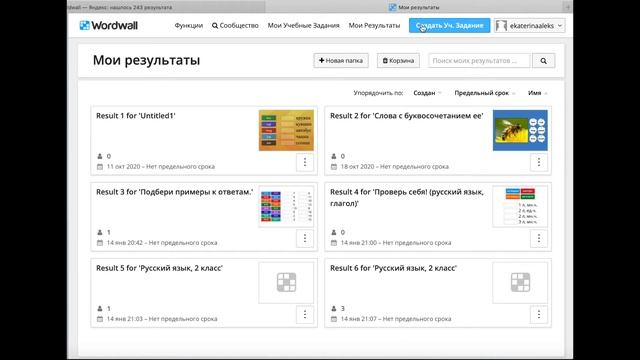Go to Мои Учебные Задания

click(x=303, y=25)
